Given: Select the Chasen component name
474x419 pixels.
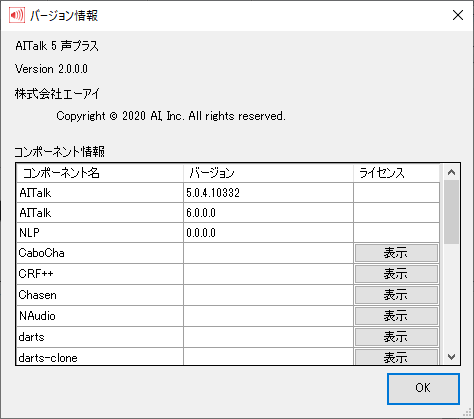Looking at the screenshot, I should (x=100, y=295).
